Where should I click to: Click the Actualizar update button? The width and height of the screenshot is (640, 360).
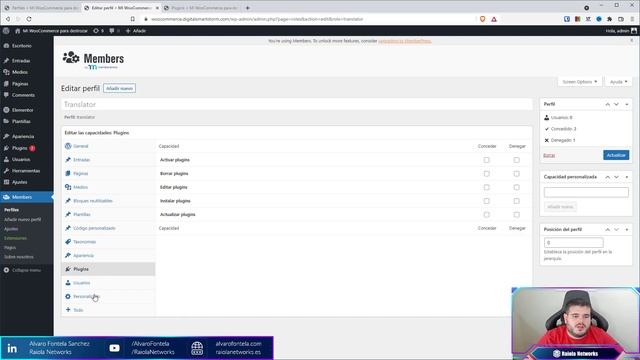(x=616, y=155)
